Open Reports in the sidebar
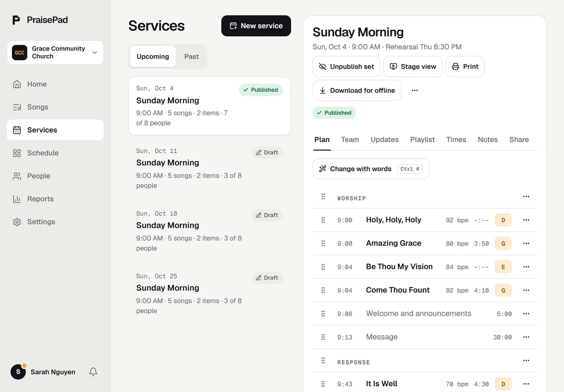The height and width of the screenshot is (392, 564). coord(55,199)
